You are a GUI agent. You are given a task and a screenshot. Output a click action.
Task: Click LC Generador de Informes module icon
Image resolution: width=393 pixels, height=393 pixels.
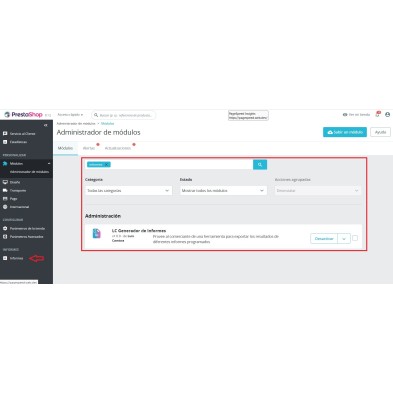[97, 233]
